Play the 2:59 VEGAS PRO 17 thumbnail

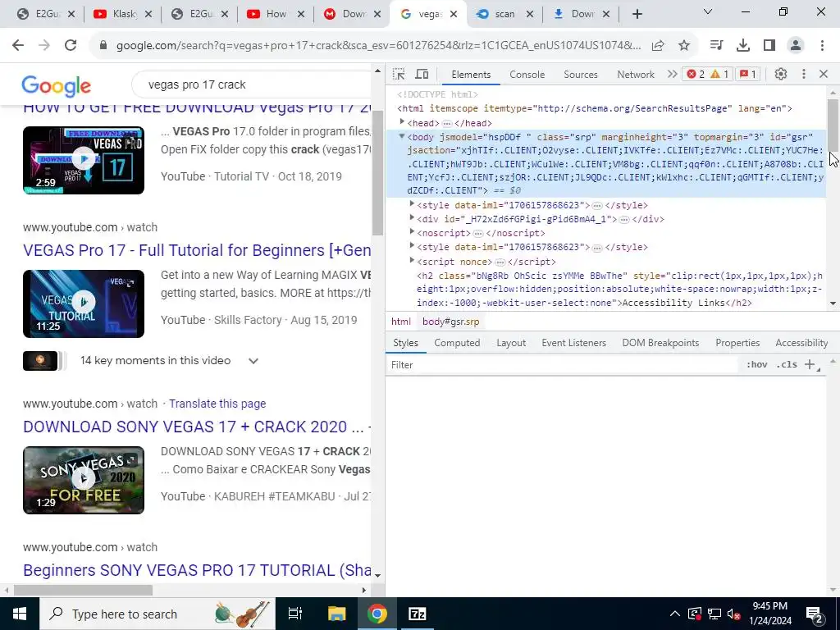(84, 160)
